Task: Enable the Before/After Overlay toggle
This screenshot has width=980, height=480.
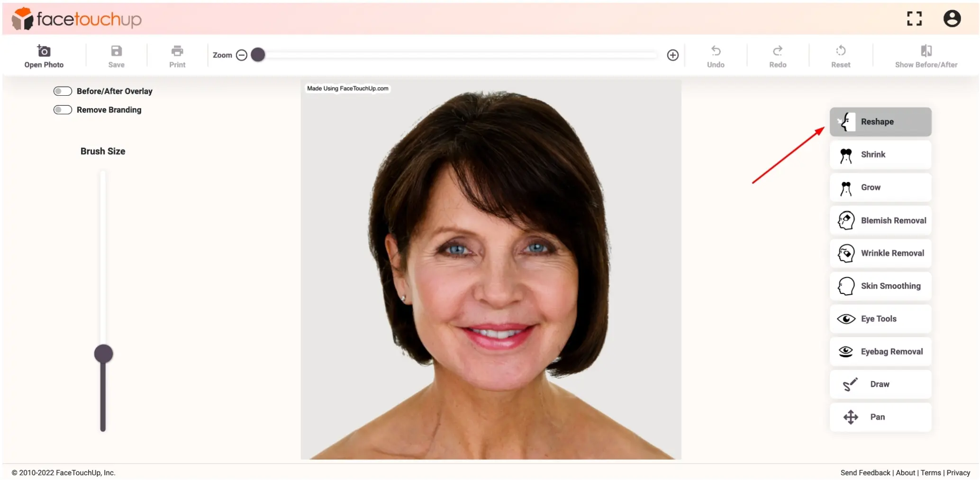Action: [x=62, y=91]
